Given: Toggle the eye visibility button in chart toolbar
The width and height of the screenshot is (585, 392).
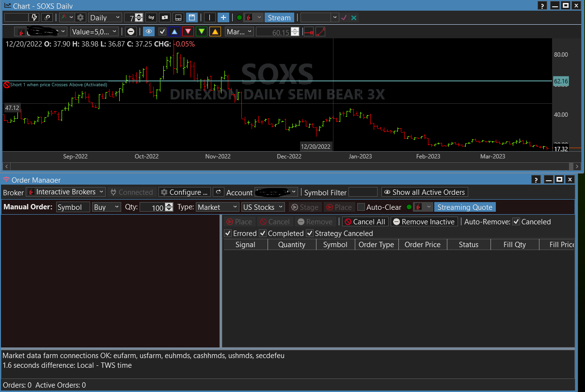Looking at the screenshot, I should [x=149, y=31].
